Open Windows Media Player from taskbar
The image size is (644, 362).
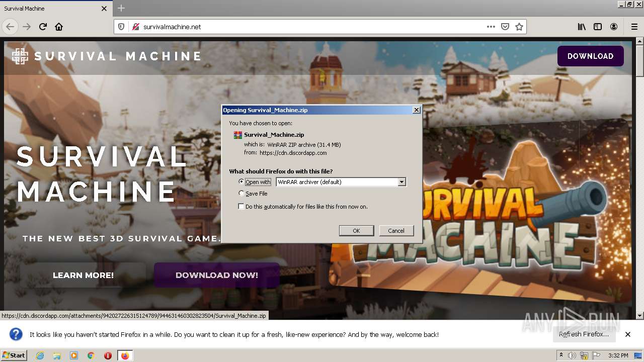tap(74, 355)
